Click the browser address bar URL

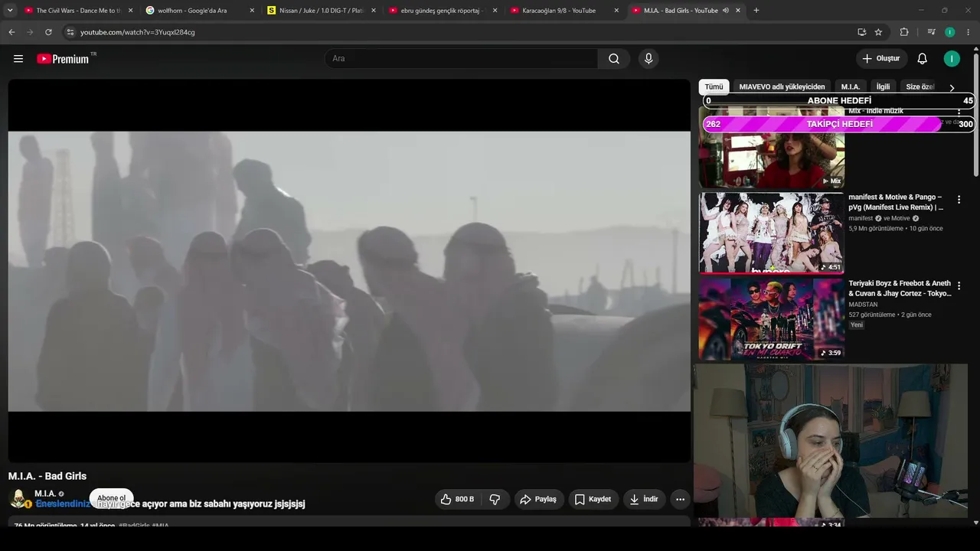pos(138,32)
